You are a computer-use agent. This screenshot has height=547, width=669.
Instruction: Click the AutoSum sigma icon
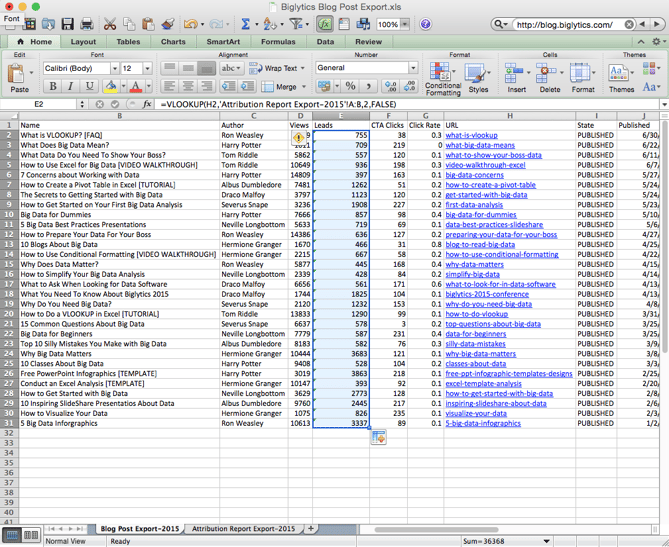pyautogui.click(x=245, y=24)
